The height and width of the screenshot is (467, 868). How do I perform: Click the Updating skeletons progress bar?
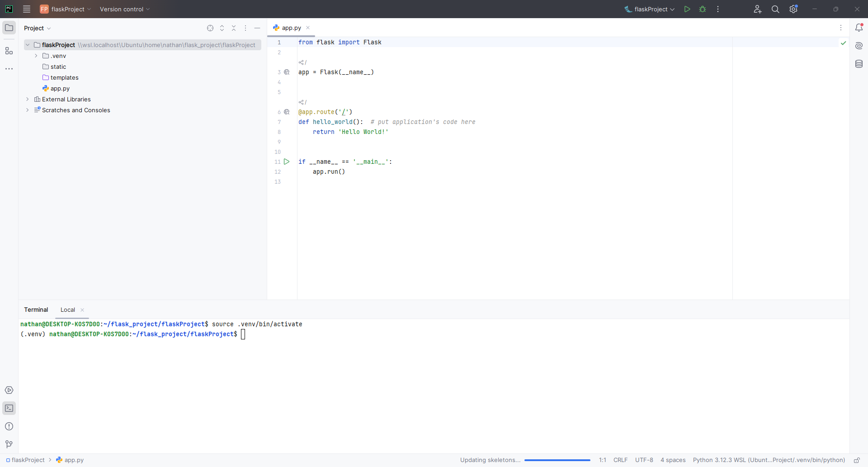click(557, 460)
